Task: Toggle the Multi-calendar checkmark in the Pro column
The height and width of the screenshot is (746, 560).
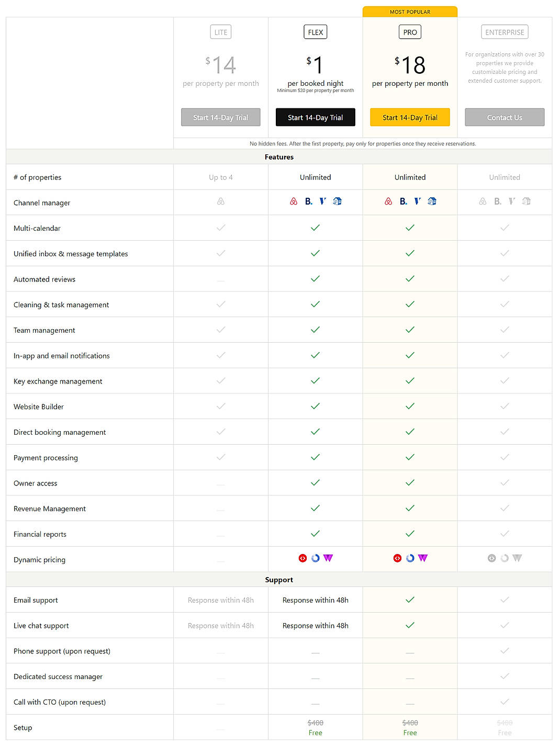Action: [410, 228]
